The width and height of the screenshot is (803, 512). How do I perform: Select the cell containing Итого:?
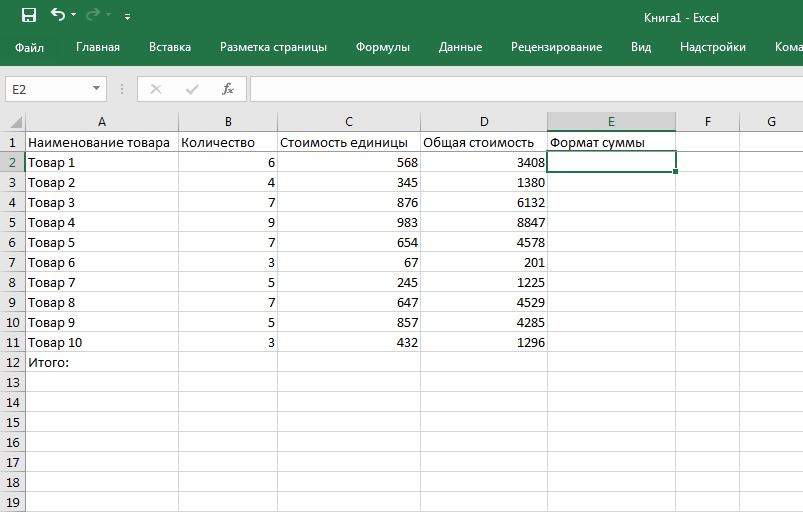(102, 362)
